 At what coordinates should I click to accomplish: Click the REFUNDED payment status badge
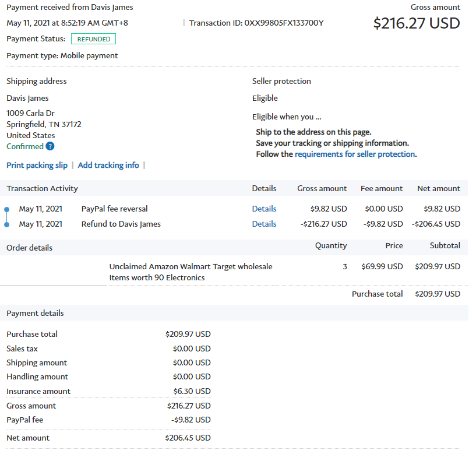point(93,39)
